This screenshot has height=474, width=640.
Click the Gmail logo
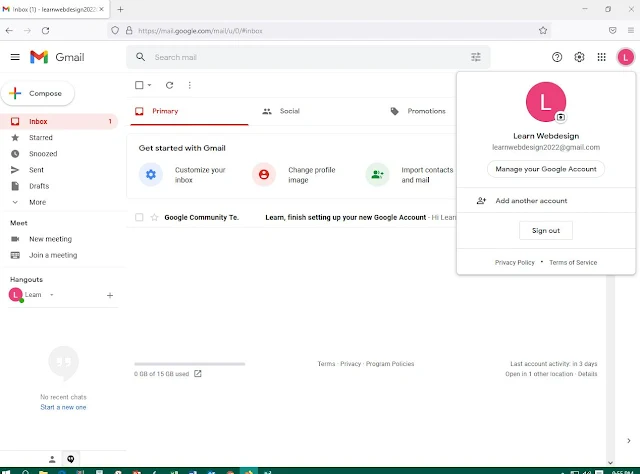57,57
